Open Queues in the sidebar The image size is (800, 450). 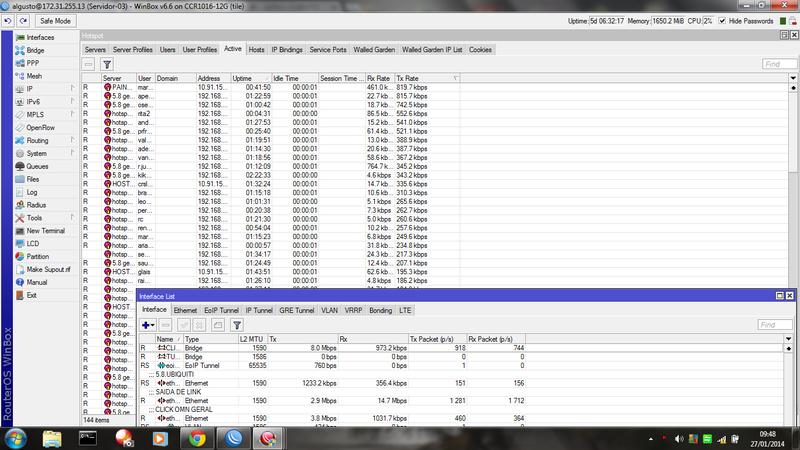click(37, 166)
